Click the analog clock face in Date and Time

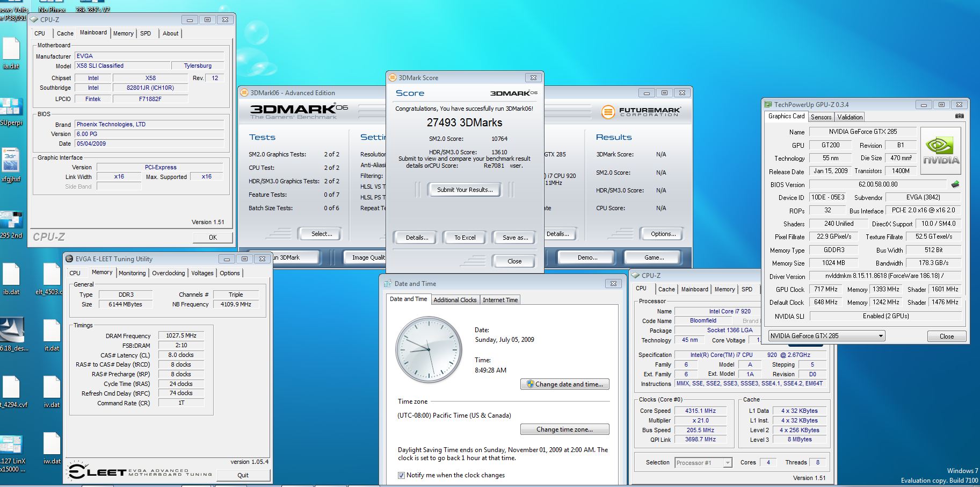pyautogui.click(x=429, y=350)
